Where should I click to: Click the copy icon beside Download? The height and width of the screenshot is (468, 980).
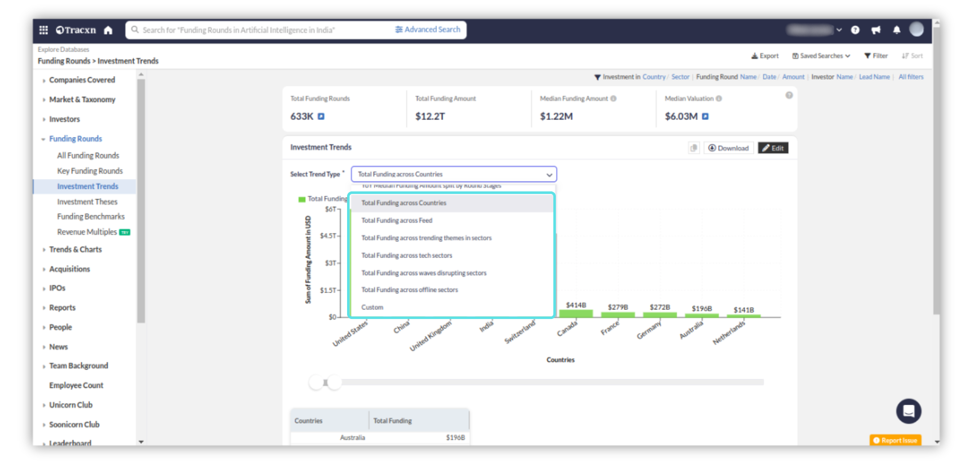[x=694, y=148]
